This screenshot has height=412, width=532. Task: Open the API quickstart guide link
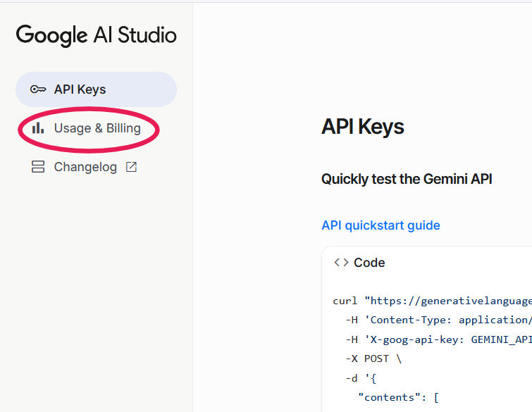(x=381, y=225)
